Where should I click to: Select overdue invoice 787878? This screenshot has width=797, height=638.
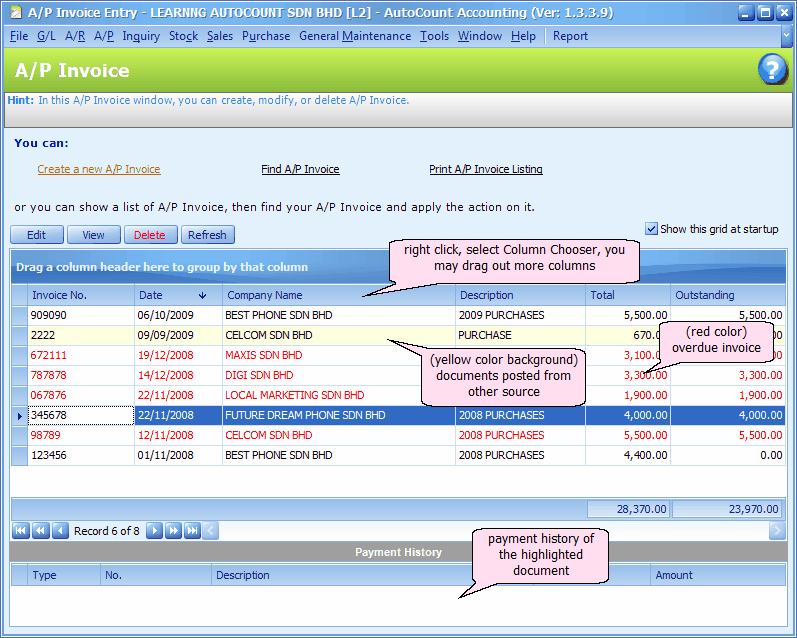[81, 375]
